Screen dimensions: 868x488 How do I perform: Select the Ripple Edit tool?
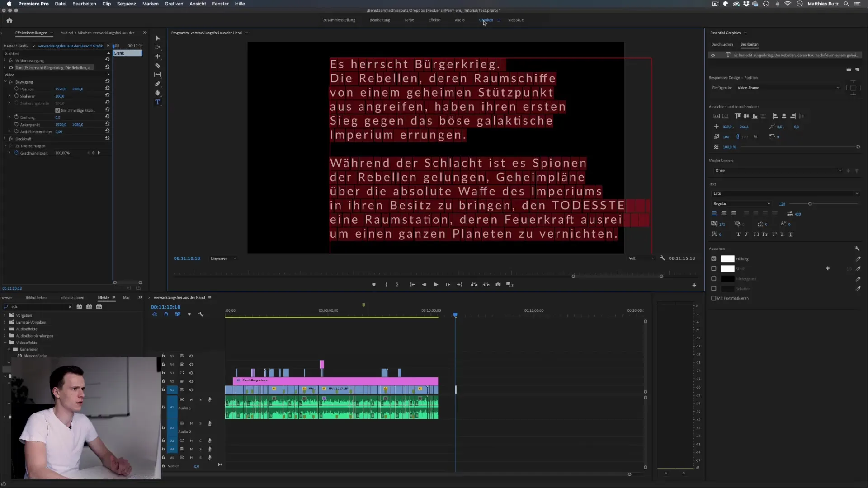[157, 56]
